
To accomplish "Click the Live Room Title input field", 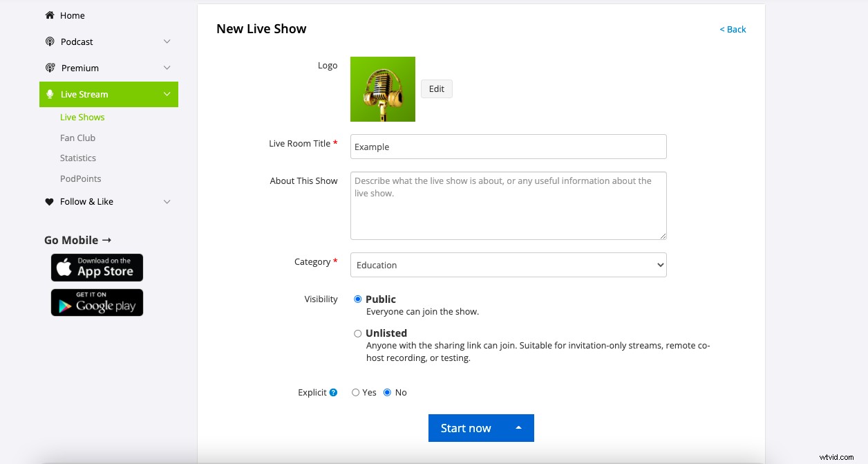I will coord(508,147).
